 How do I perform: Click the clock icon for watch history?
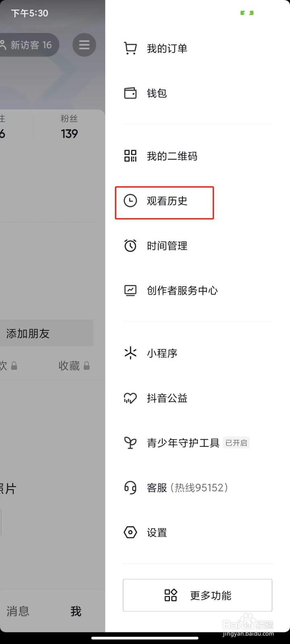coord(130,201)
